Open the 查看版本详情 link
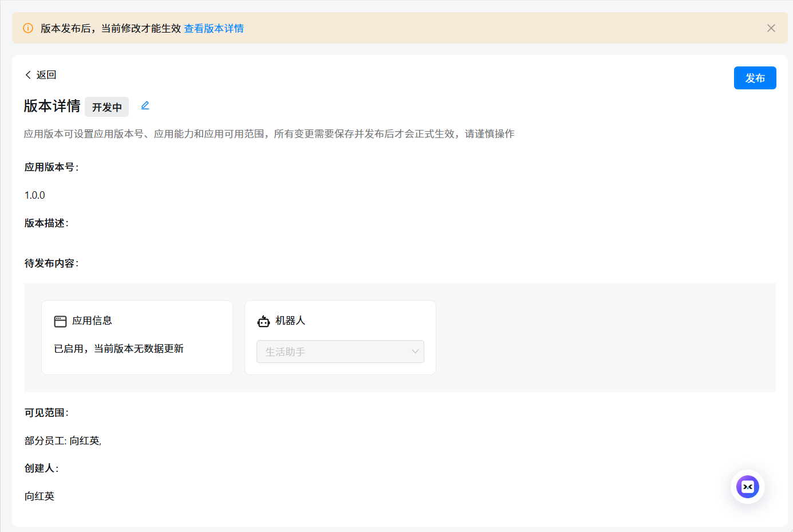 point(214,29)
